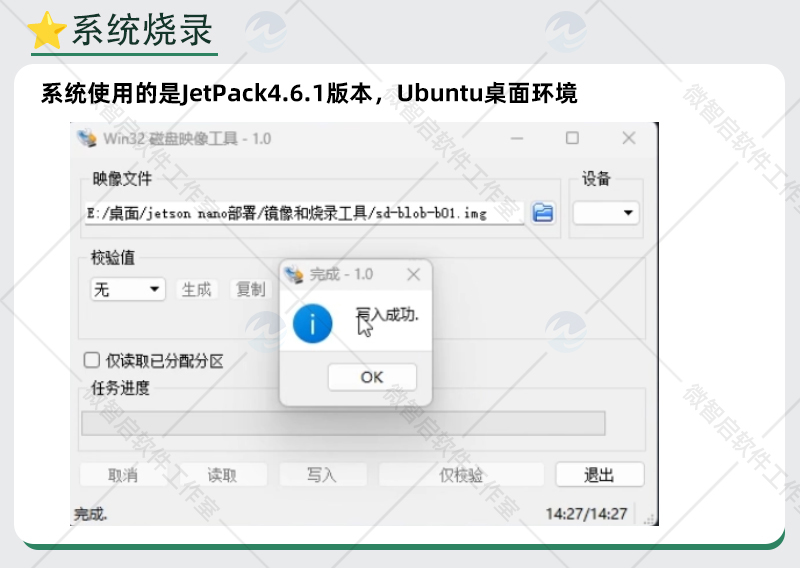
Task: Maximize the Win32 disk imager window
Action: (572, 138)
